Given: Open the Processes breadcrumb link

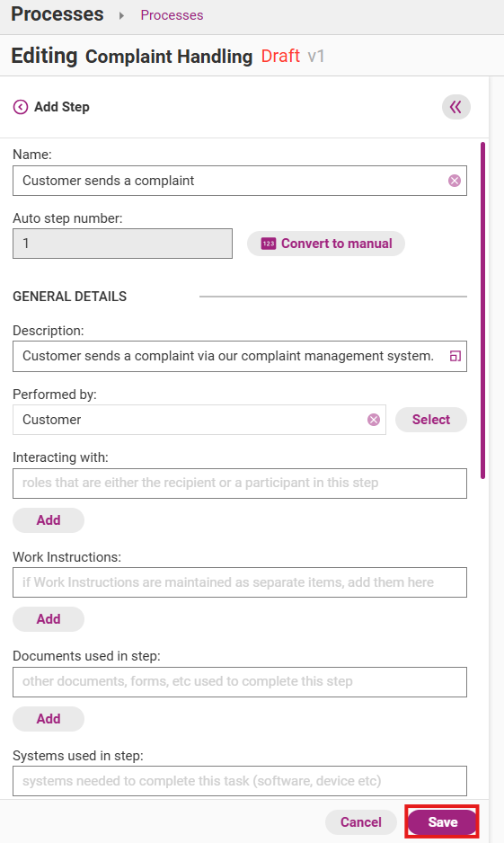Looking at the screenshot, I should 172,15.
